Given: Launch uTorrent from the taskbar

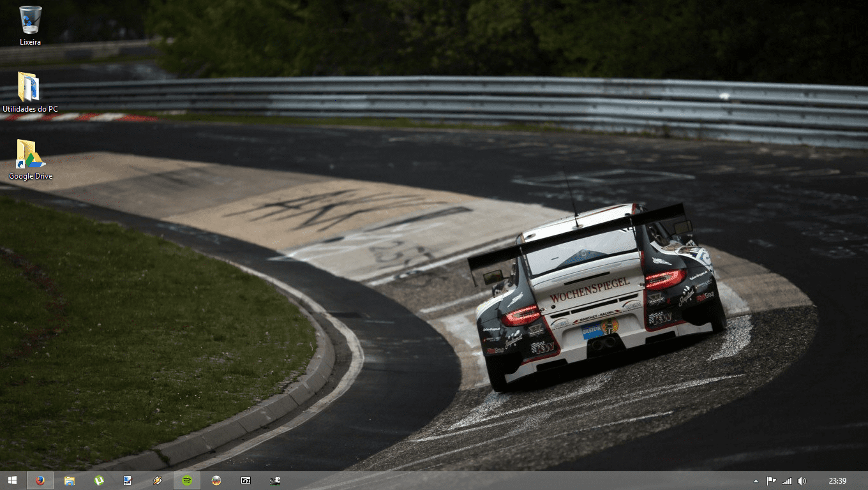Looking at the screenshot, I should pos(99,480).
